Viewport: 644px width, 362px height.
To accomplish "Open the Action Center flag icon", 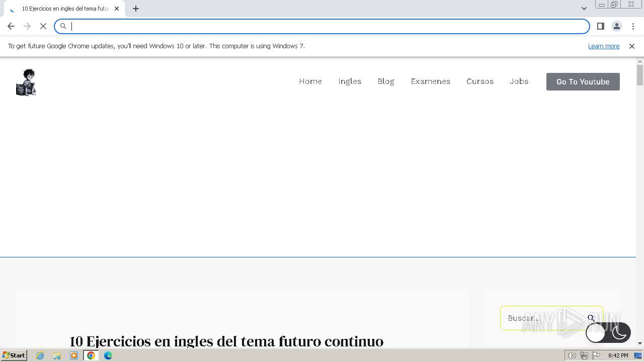I will (x=596, y=355).
